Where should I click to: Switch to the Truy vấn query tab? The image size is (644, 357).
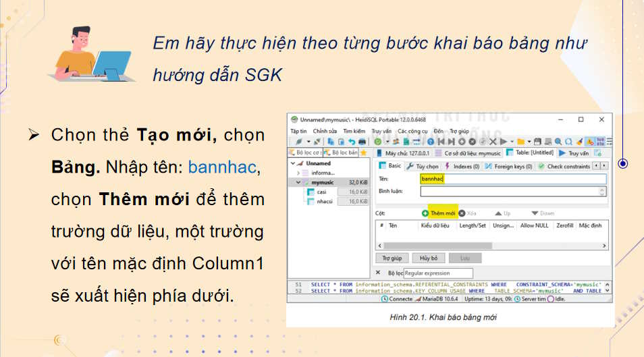point(574,153)
